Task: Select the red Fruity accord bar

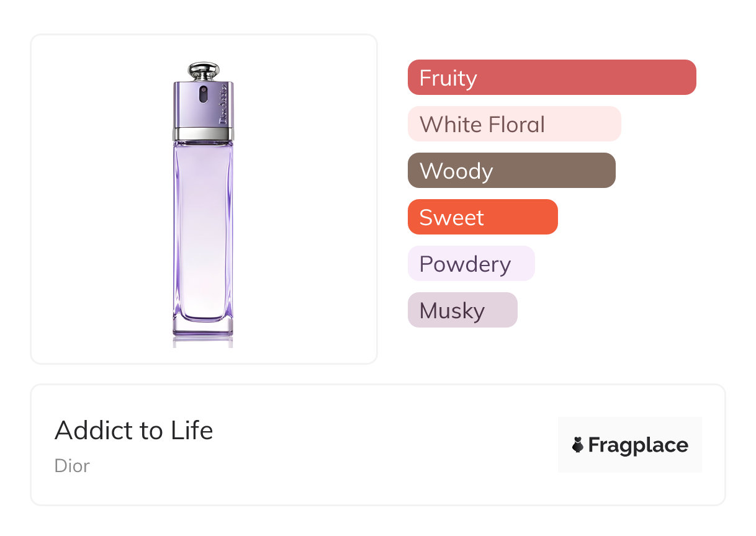Action: click(551, 78)
